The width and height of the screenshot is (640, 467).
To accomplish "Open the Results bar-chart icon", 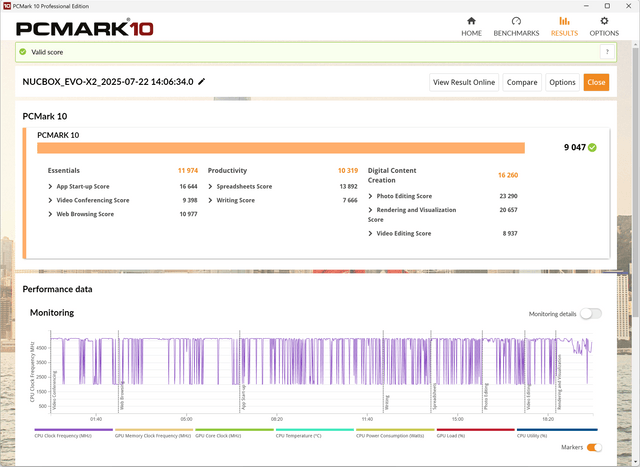I will pyautogui.click(x=564, y=21).
